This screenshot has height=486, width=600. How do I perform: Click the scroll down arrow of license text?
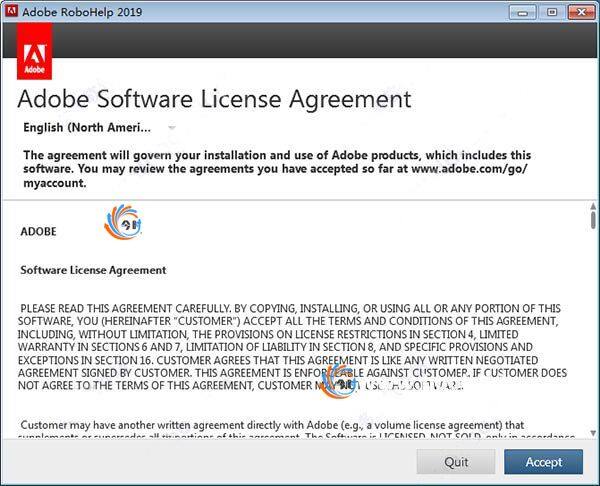pyautogui.click(x=593, y=433)
